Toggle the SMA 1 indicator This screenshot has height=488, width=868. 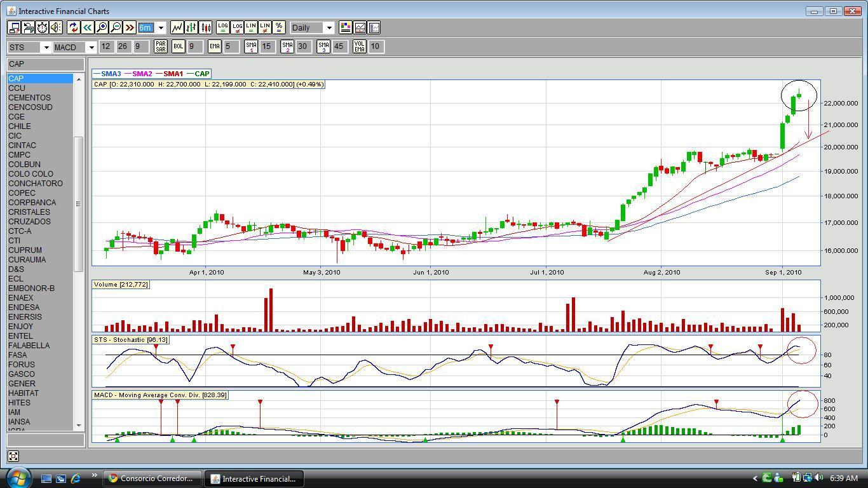[251, 46]
